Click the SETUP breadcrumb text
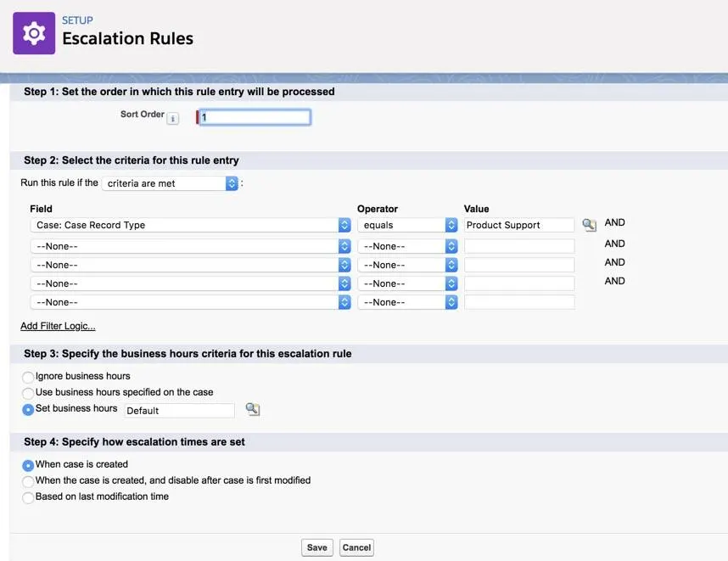 click(x=77, y=20)
